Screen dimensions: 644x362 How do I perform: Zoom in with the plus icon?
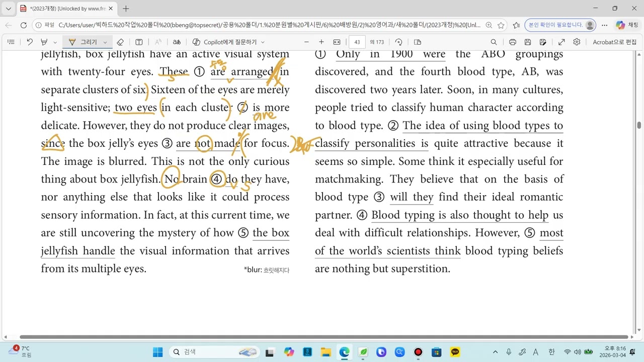(321, 42)
